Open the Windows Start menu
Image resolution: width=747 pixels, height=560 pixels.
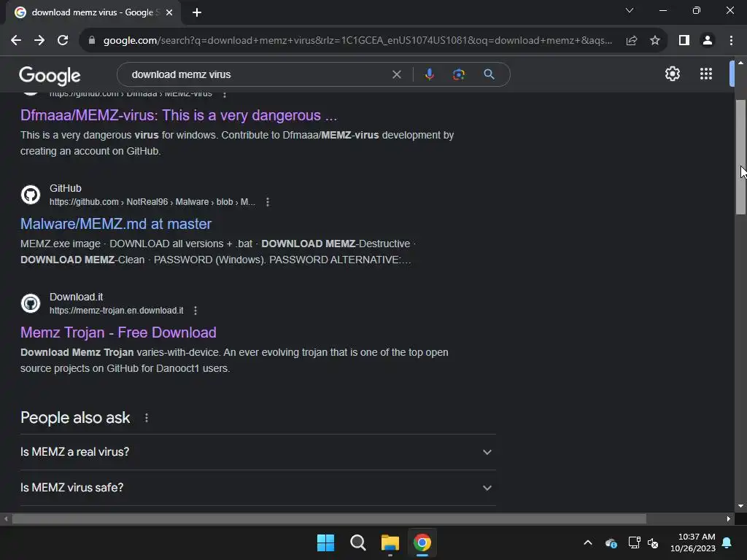(326, 542)
